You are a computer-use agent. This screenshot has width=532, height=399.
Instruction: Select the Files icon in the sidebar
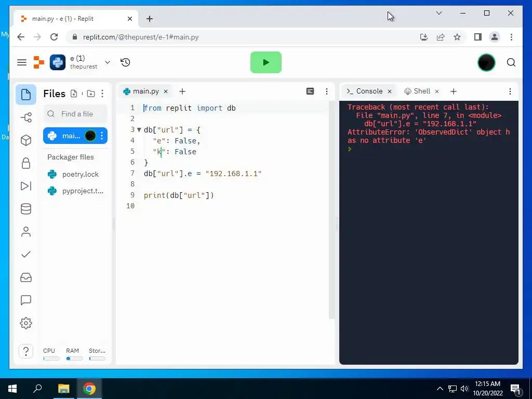(x=26, y=95)
